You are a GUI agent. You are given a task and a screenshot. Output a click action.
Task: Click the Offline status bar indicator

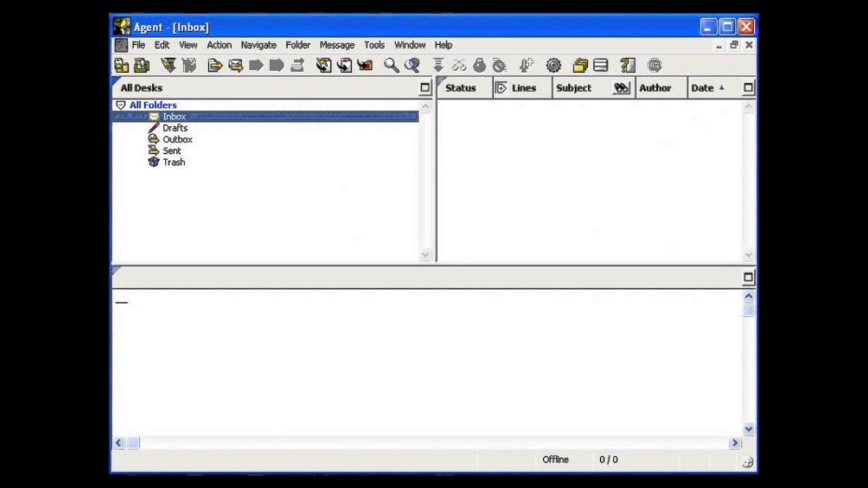click(555, 460)
